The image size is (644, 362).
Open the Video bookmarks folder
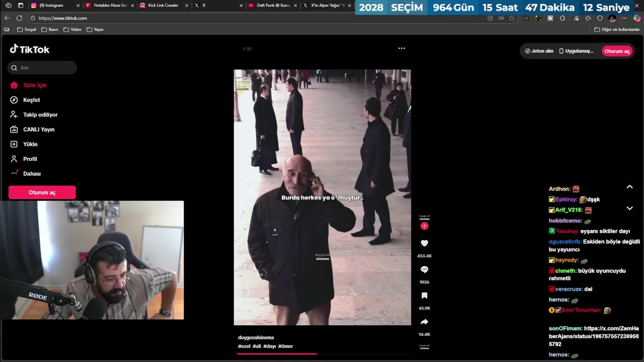pos(72,30)
